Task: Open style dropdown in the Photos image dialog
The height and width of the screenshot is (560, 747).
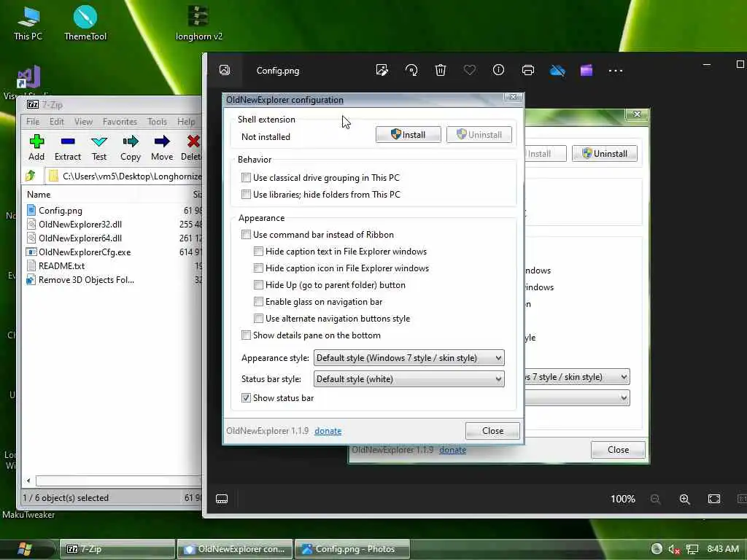Action: [578, 377]
